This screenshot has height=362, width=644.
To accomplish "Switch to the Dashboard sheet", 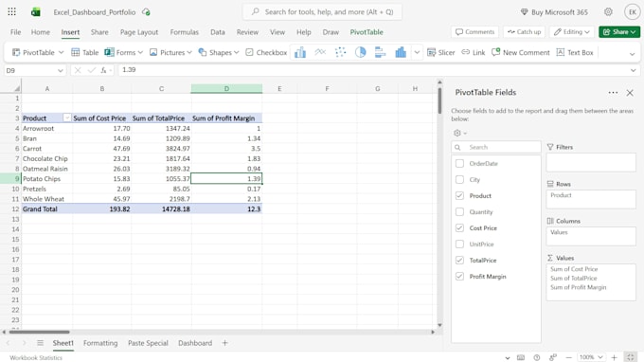I will click(195, 343).
